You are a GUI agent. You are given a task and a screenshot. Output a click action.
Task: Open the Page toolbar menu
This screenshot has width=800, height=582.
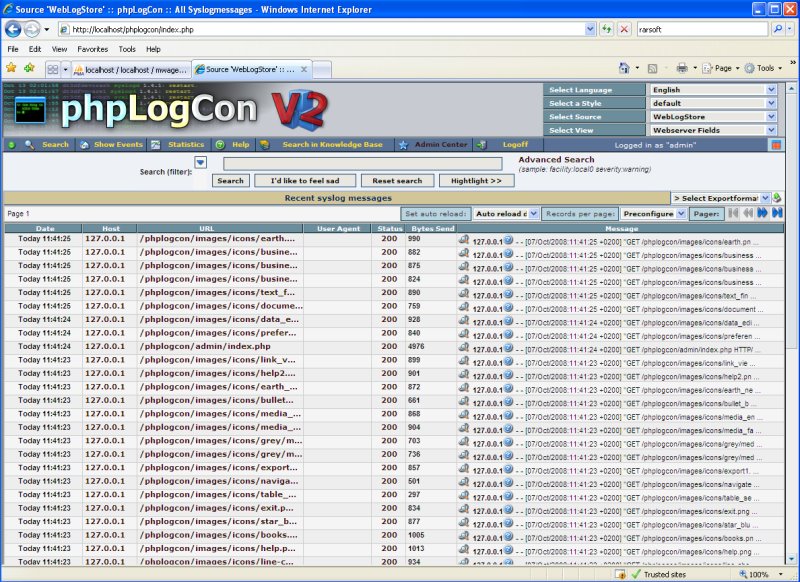(x=720, y=68)
